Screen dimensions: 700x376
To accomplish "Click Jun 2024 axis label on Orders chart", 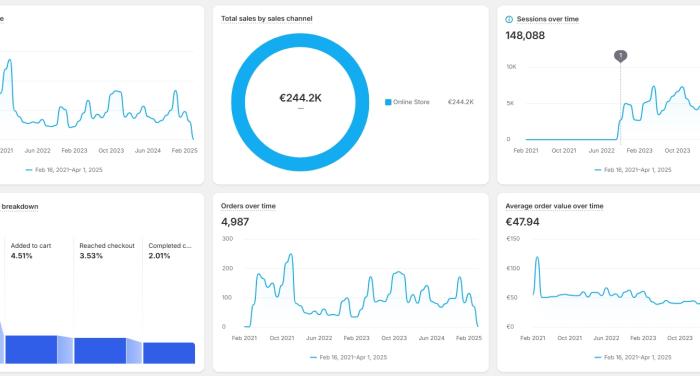I will (x=431, y=338).
